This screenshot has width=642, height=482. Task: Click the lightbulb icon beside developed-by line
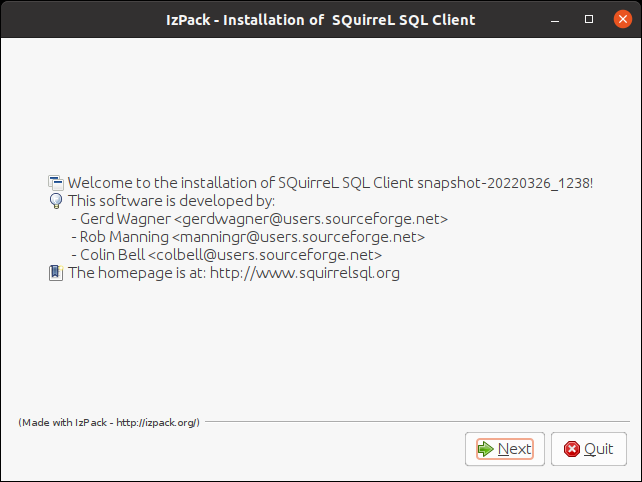click(56, 201)
